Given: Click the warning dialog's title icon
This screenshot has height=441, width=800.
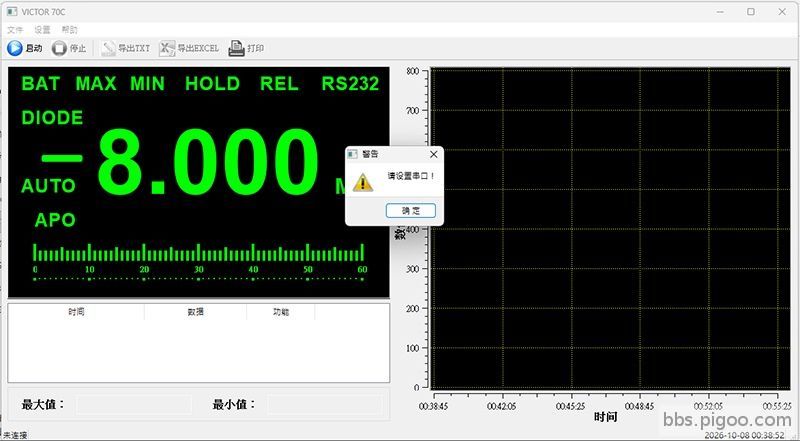Looking at the screenshot, I should click(x=353, y=154).
